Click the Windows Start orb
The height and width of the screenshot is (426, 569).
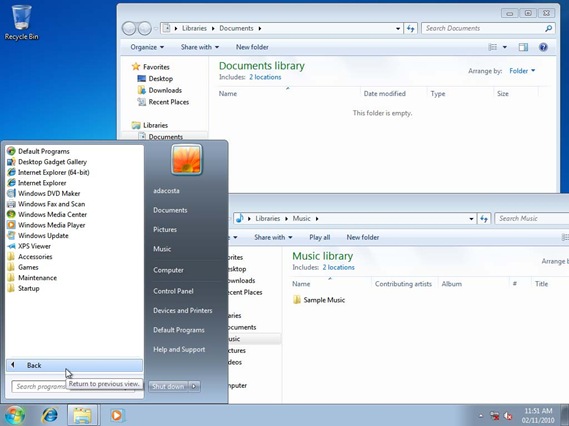(x=14, y=415)
